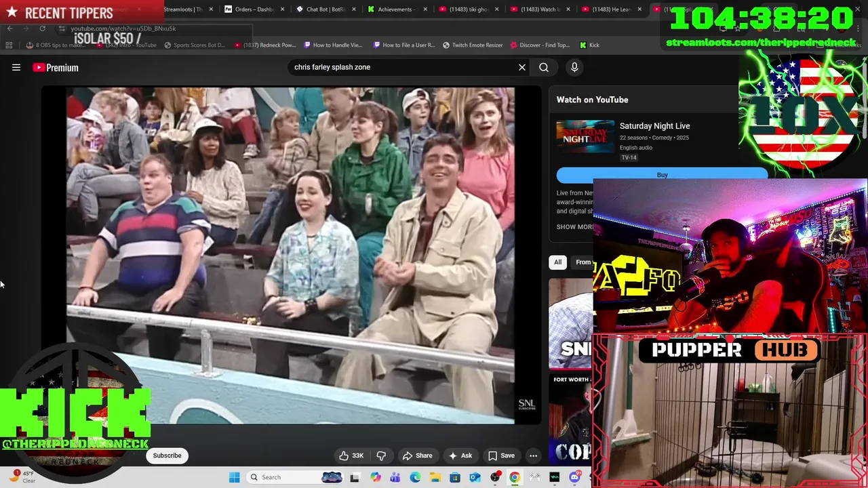The width and height of the screenshot is (868, 488).
Task: Open Microsoft Teams taskbar icon
Action: [395, 477]
